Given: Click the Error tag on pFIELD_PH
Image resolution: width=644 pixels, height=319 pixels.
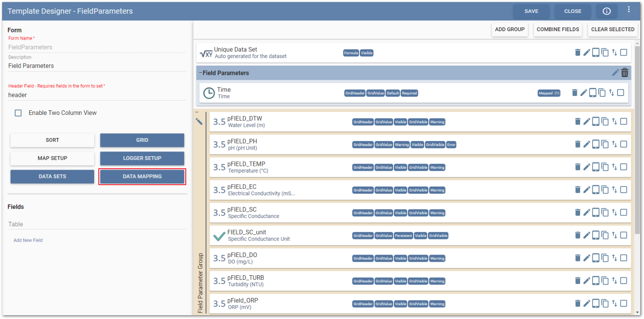Looking at the screenshot, I should (451, 144).
